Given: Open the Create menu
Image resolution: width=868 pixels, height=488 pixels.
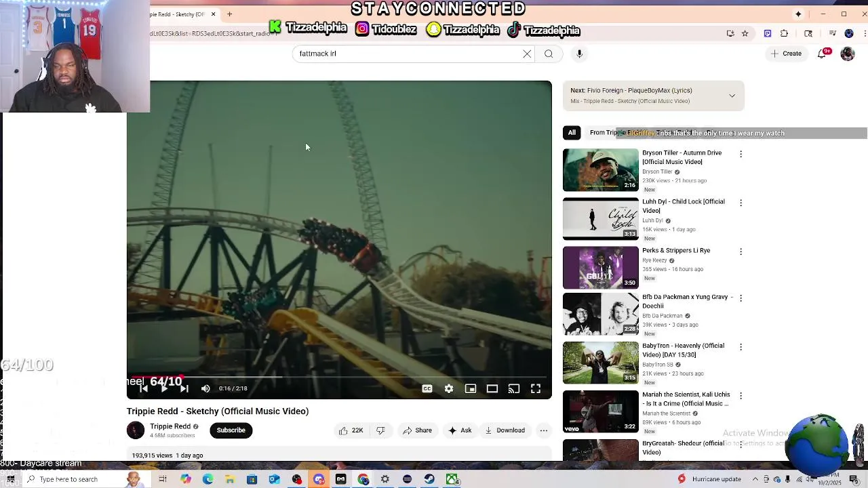Looking at the screenshot, I should [x=786, y=54].
